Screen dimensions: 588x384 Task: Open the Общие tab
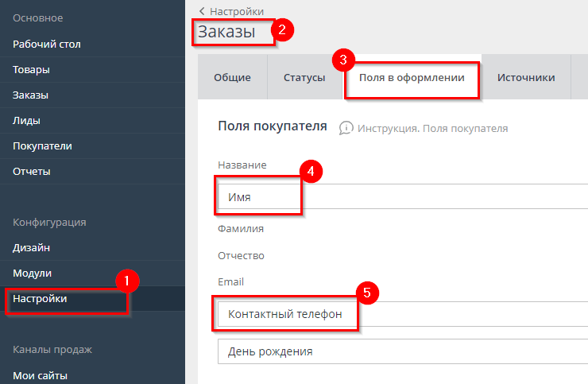pyautogui.click(x=232, y=78)
